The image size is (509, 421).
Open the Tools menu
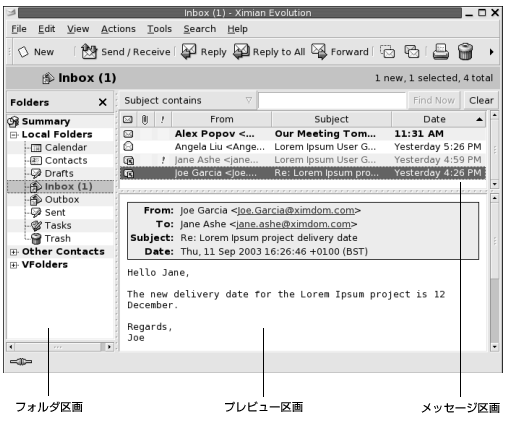pos(160,29)
